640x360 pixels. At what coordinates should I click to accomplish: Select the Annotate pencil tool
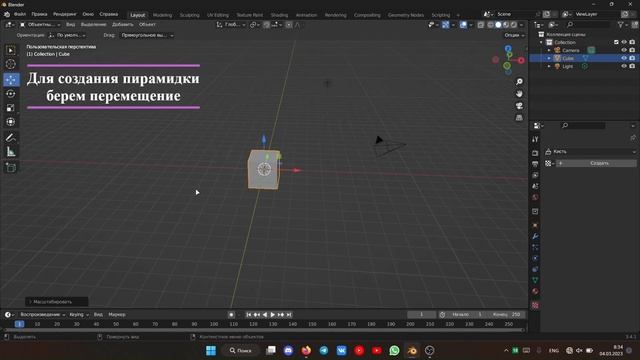[11, 138]
